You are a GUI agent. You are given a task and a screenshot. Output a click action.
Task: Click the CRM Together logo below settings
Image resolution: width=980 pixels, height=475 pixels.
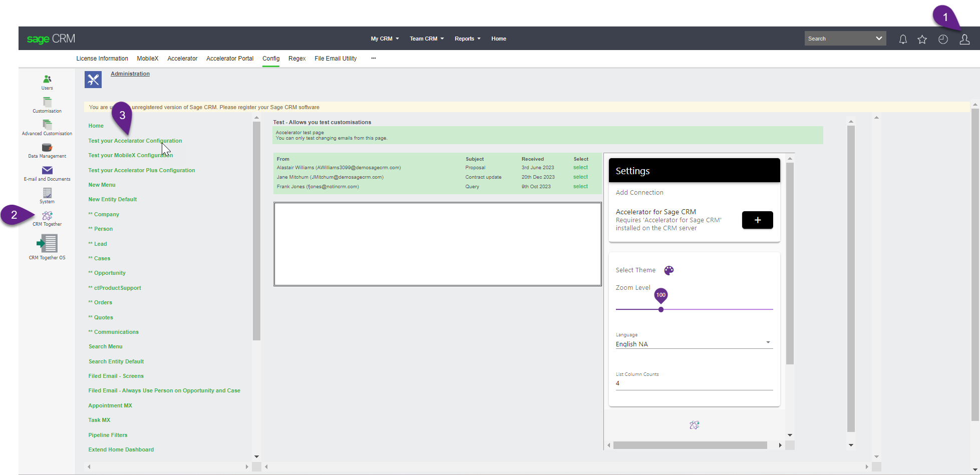pos(694,425)
